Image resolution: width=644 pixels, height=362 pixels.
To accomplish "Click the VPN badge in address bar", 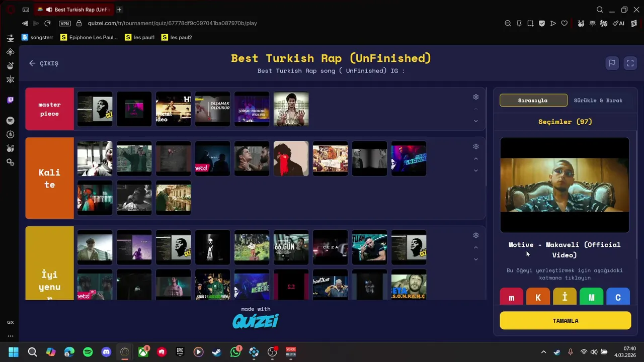I will 64,23.
